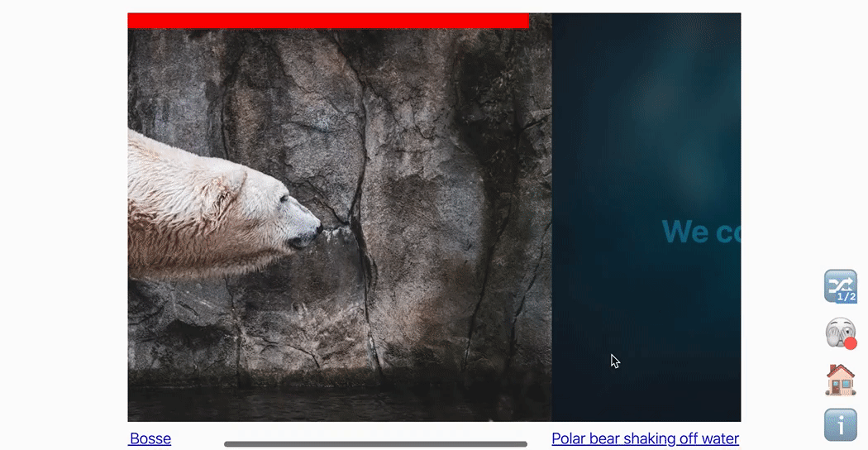This screenshot has width=868, height=450.
Task: Click the shuffle 1/2 icon
Action: (841, 286)
